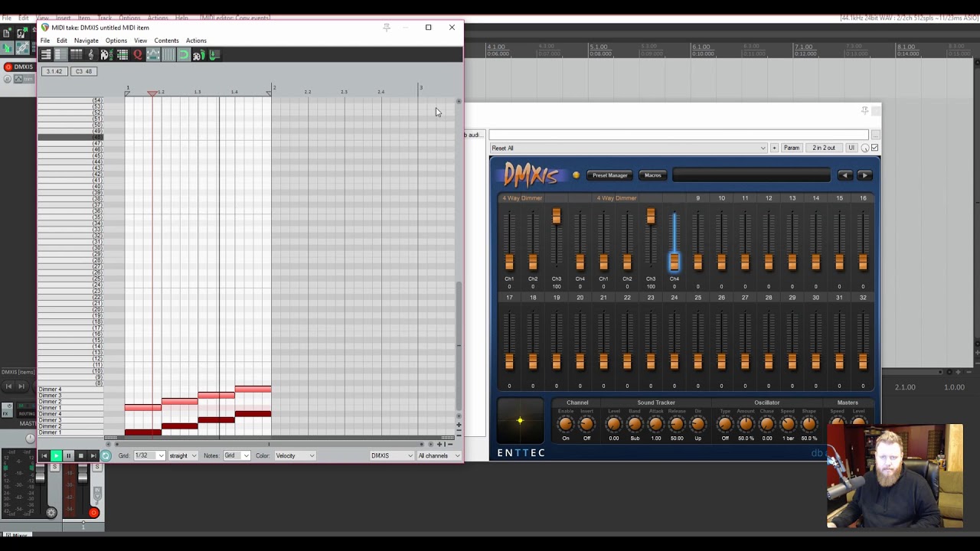980x551 pixels.
Task: Click the first piano-rows icon in the MIDI toolbar
Action: click(46, 54)
